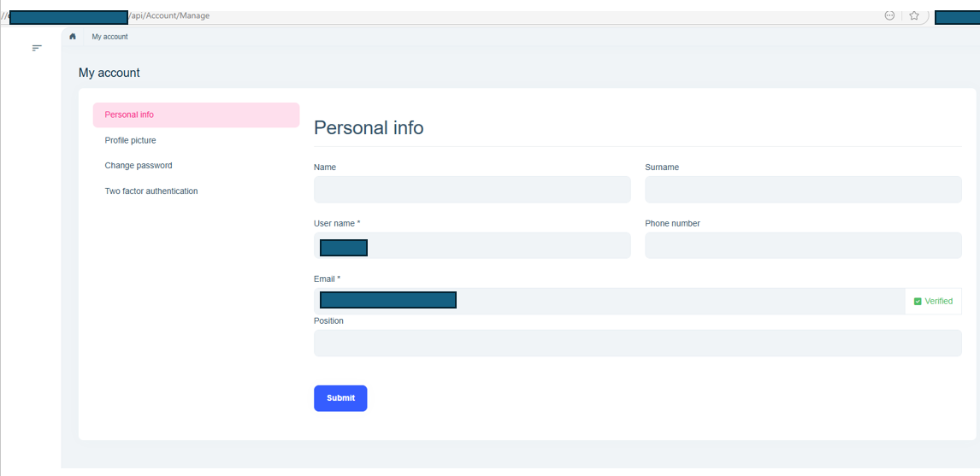Click the My account page title
Screen dimensions: 980x476
(109, 73)
